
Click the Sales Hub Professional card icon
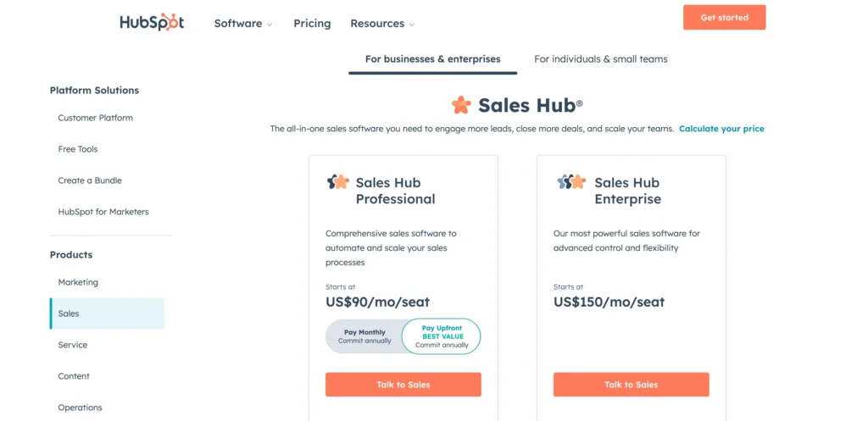tap(338, 182)
